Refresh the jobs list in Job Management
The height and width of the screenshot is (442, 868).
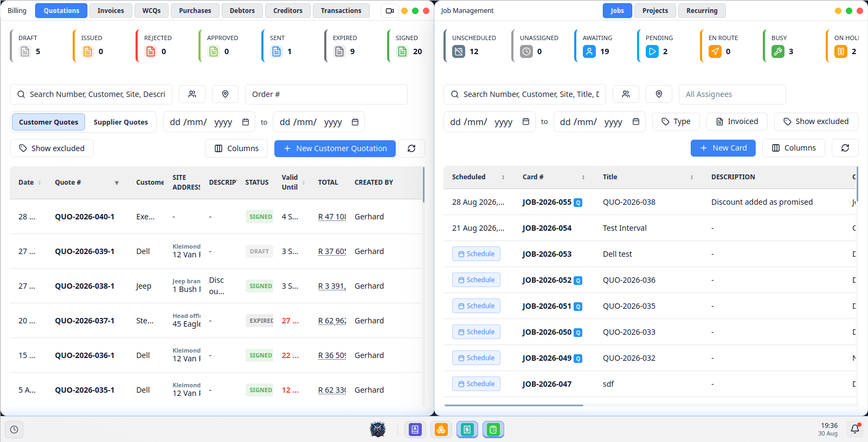coord(845,148)
